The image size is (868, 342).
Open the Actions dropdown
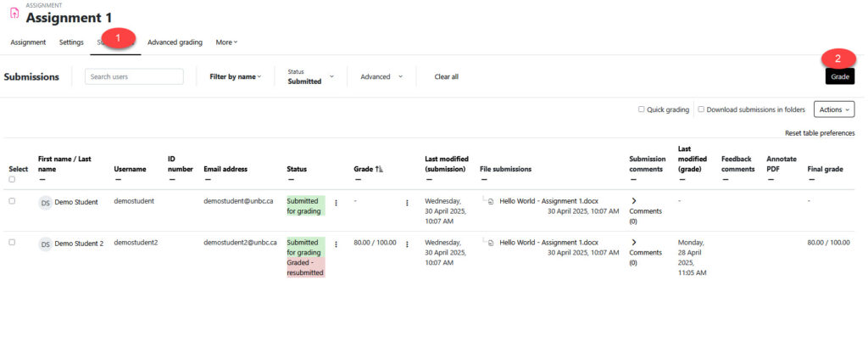coord(834,109)
